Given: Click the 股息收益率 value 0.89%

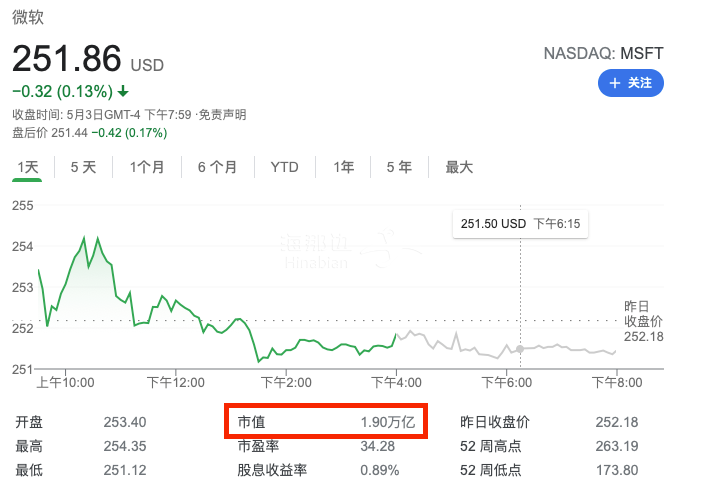Looking at the screenshot, I should (380, 471).
